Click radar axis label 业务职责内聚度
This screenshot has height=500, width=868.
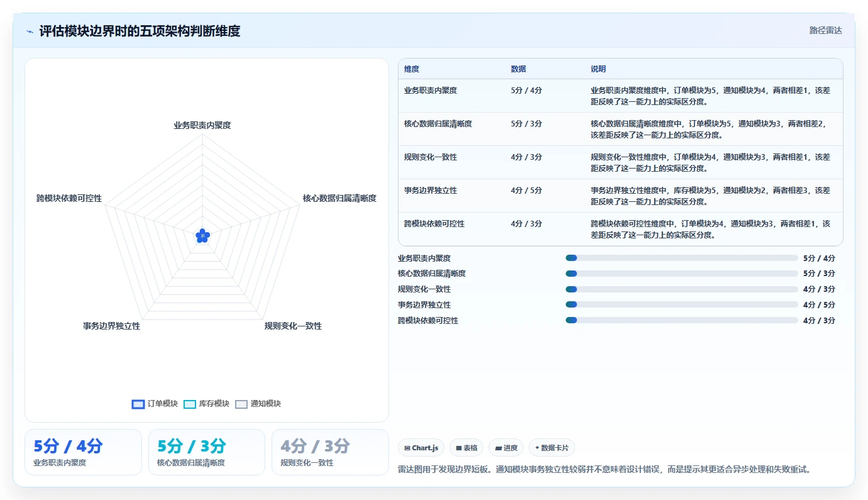click(202, 125)
